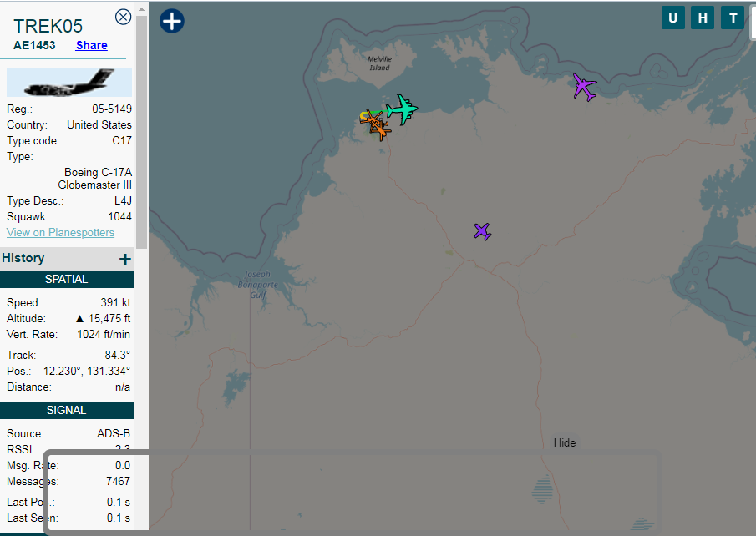Viewport: 756px width, 536px height.
Task: Click the type code value C17
Action: [122, 141]
